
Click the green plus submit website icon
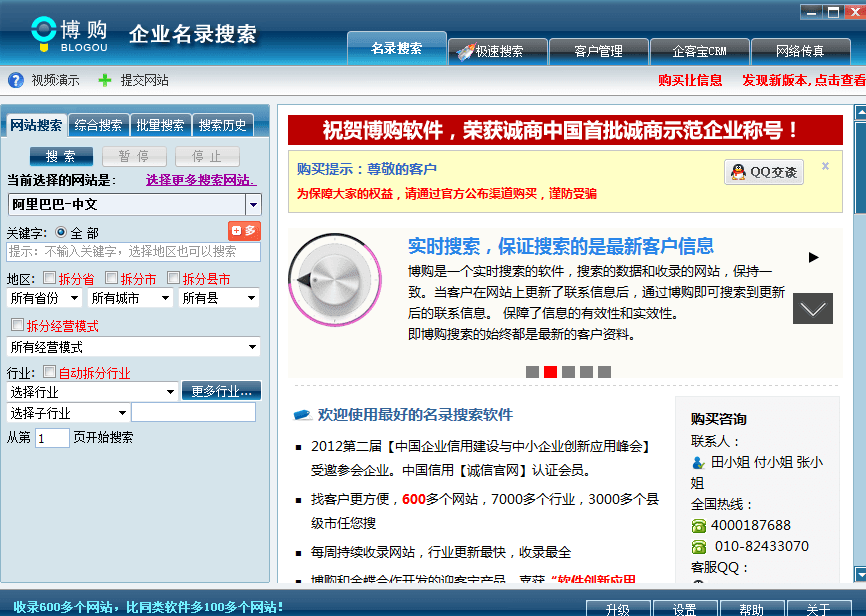pos(104,81)
